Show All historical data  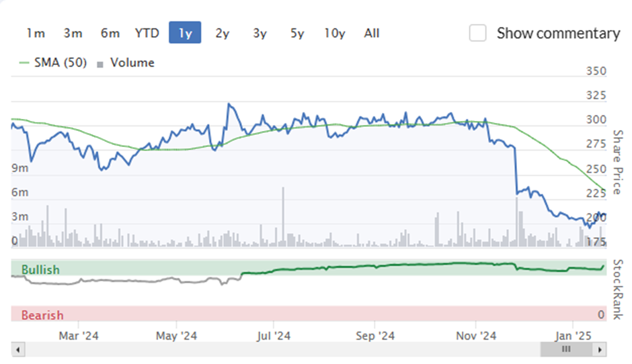coord(372,33)
